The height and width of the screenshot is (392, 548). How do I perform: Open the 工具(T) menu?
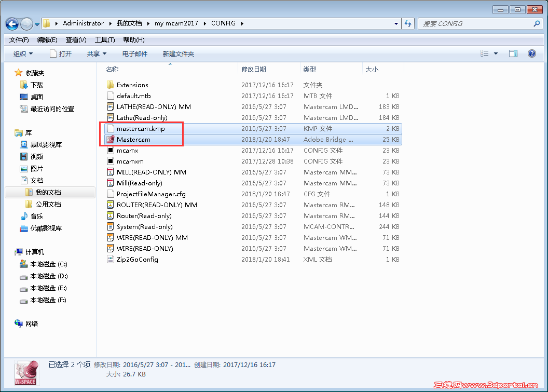(105, 40)
